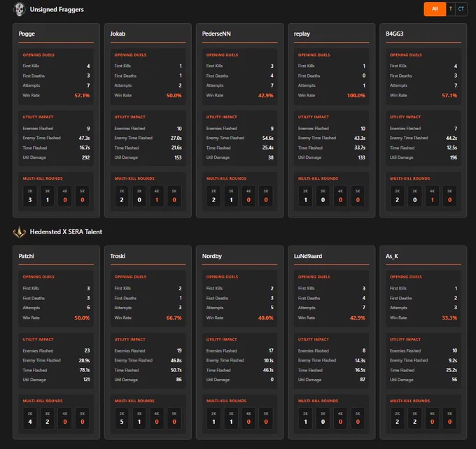476x449 pixels.
Task: Click Troski's Enemy Time Flashed 46.8s
Action: coord(176,360)
